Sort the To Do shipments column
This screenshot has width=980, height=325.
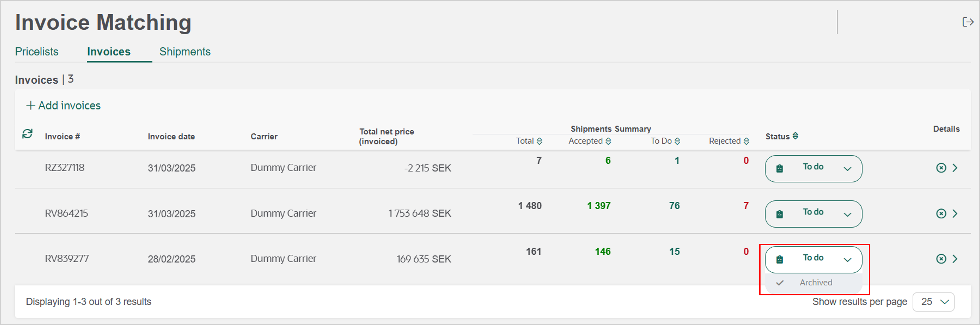(677, 141)
